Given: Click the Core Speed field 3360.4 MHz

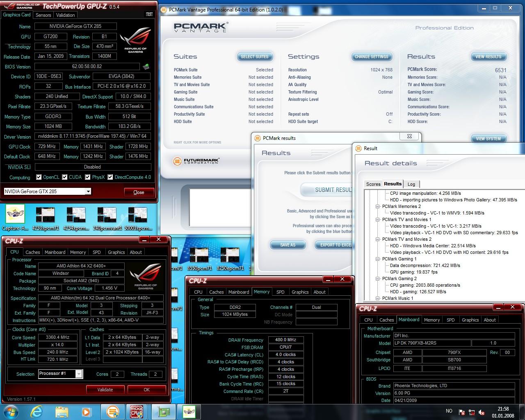Looking at the screenshot, I should click(57, 338).
